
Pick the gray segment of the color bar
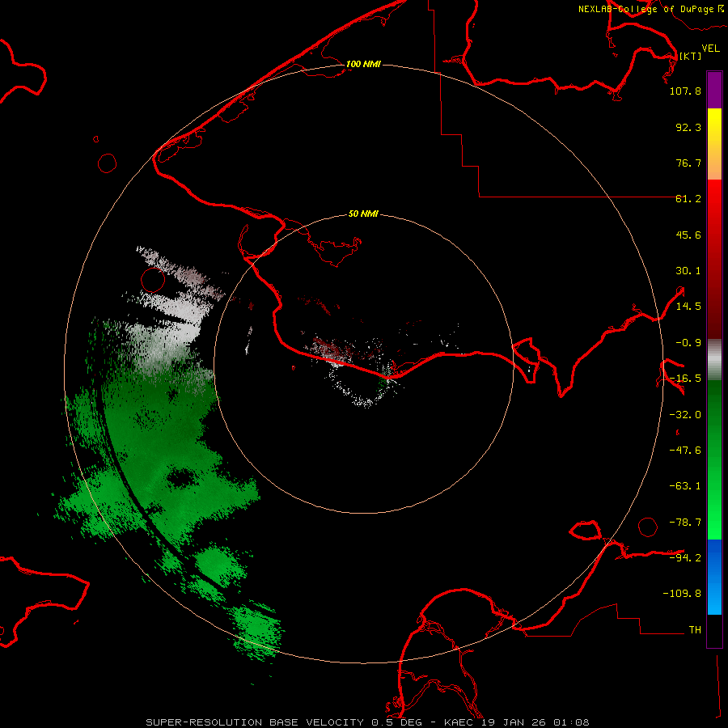click(714, 360)
